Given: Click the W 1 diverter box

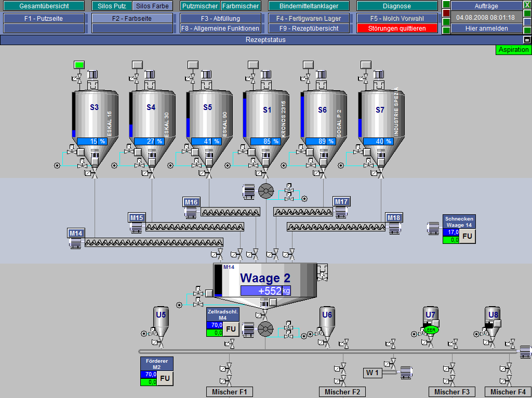Looking at the screenshot, I should coord(373,373).
